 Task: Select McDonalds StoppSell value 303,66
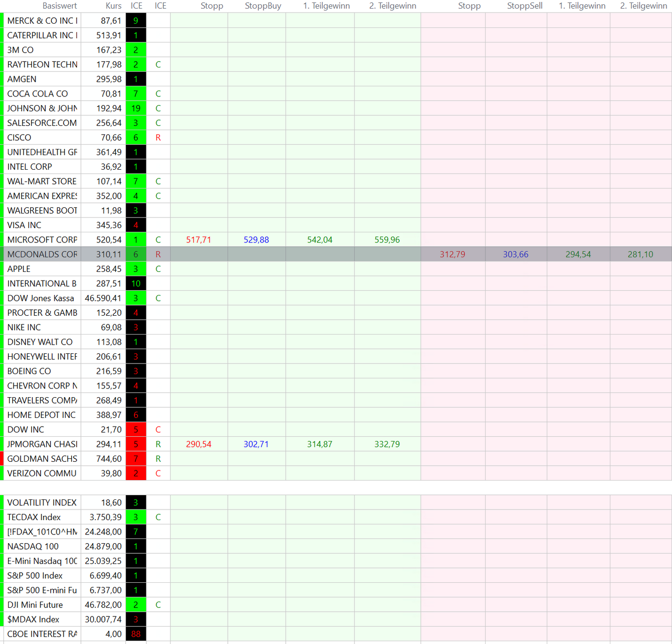coord(515,254)
